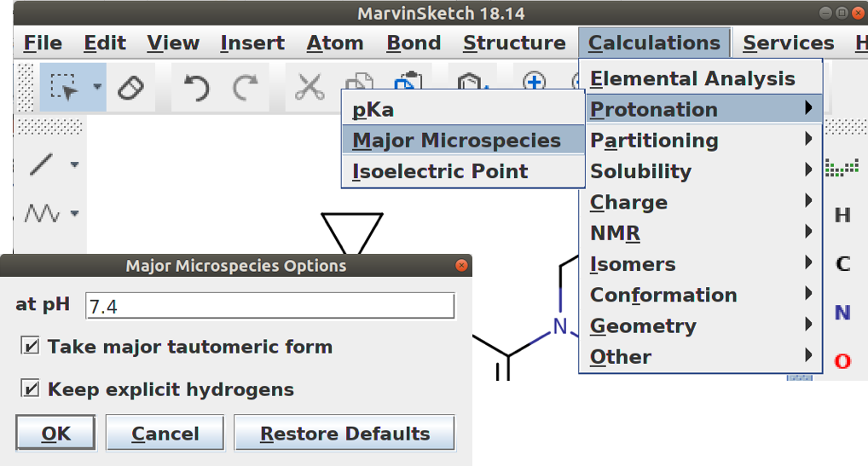Click the Paste clipboard icon
Image resolution: width=868 pixels, height=466 pixels.
click(408, 81)
